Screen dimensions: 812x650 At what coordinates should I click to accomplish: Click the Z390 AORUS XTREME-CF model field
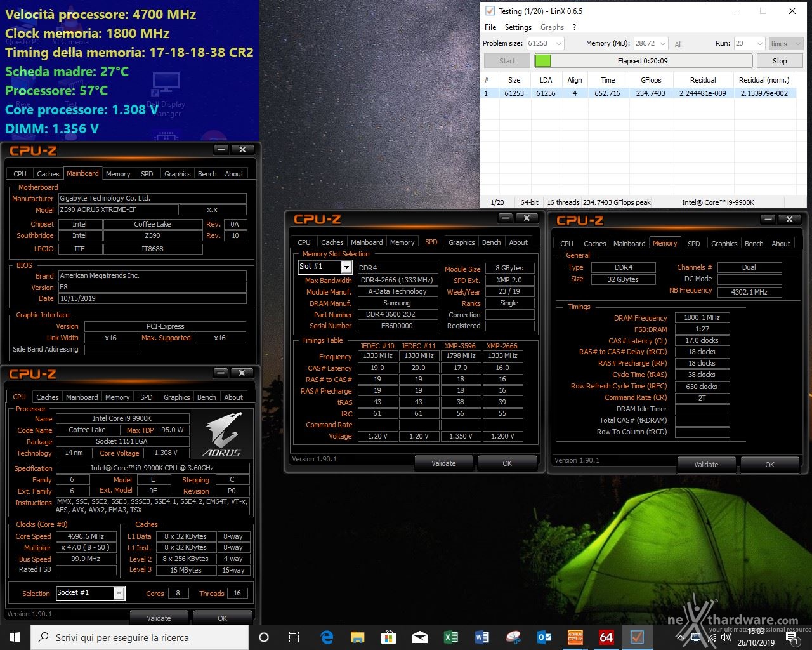118,209
